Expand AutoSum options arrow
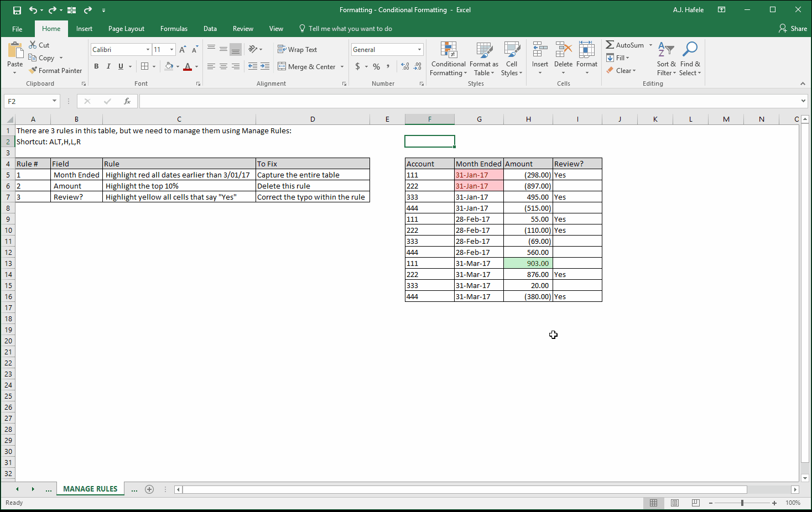The height and width of the screenshot is (512, 812). pyautogui.click(x=650, y=45)
